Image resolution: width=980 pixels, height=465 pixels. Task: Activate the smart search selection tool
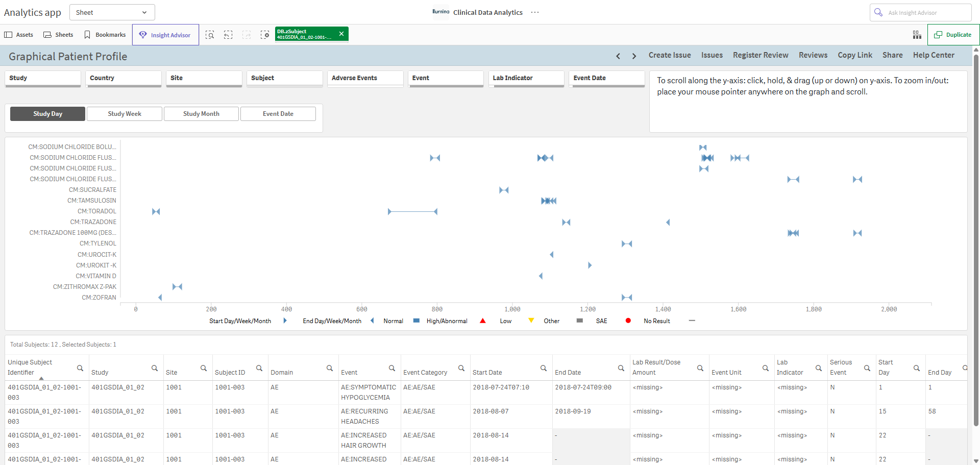[x=210, y=35]
